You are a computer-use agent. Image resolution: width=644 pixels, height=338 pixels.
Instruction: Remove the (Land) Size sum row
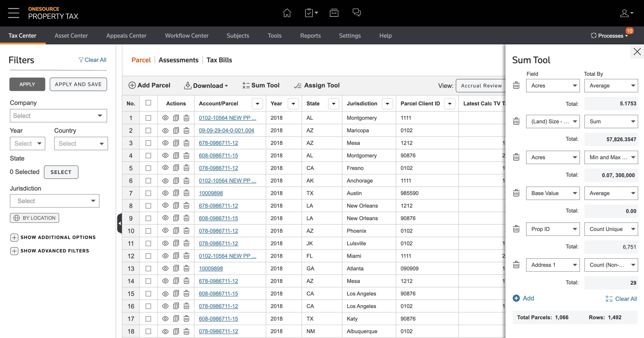click(516, 121)
